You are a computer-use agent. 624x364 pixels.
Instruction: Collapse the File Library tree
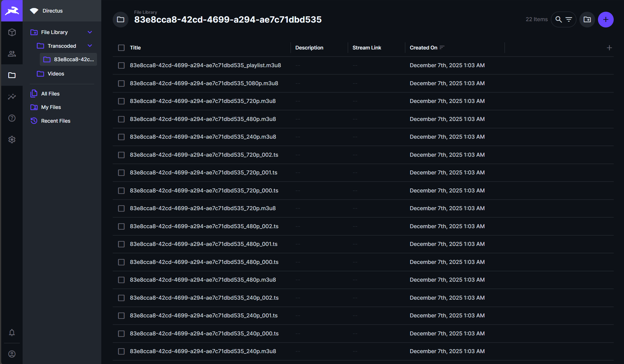[x=90, y=32]
